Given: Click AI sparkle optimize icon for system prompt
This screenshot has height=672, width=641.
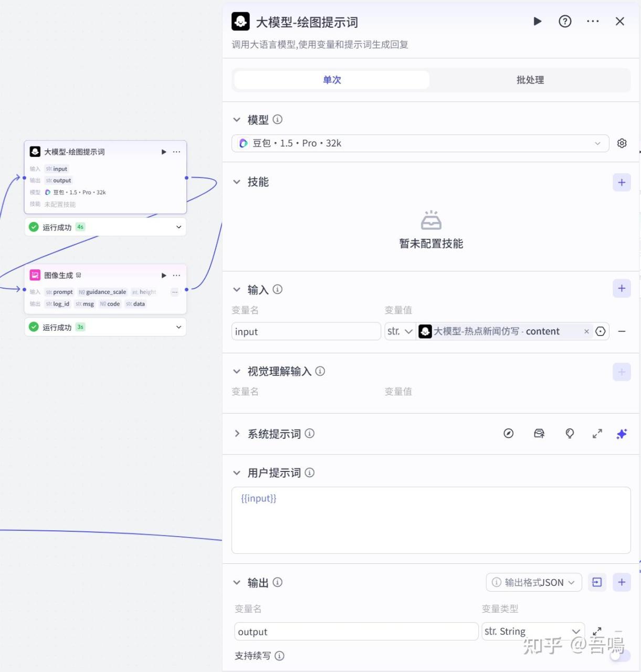Looking at the screenshot, I should pos(622,434).
